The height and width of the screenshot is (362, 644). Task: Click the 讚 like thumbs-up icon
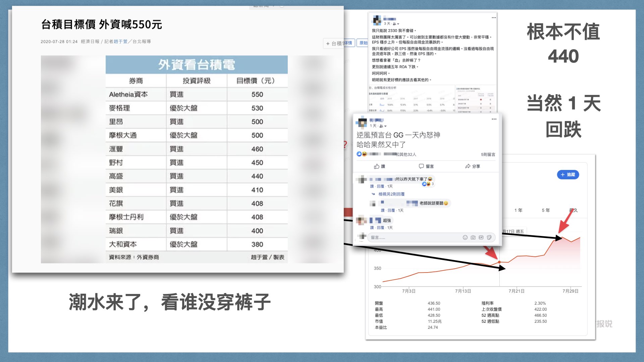[377, 166]
